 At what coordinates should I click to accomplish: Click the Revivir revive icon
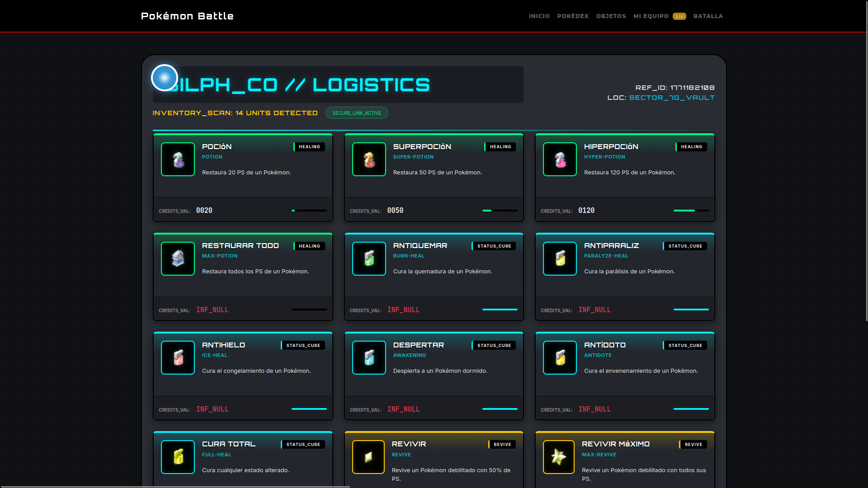pos(368,457)
